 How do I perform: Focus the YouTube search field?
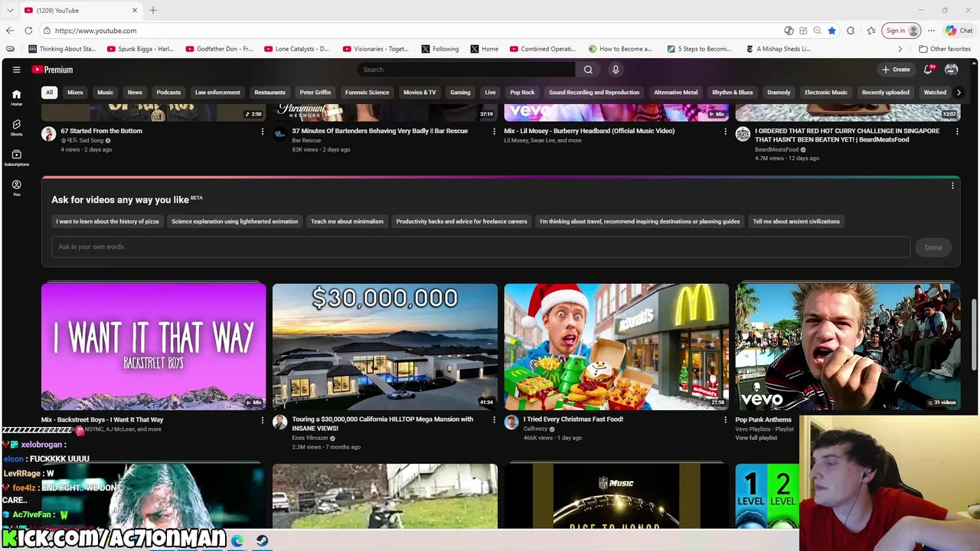(x=465, y=70)
